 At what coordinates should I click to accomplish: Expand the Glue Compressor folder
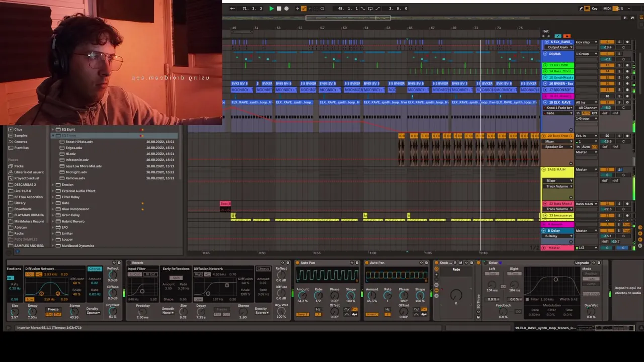pyautogui.click(x=53, y=209)
